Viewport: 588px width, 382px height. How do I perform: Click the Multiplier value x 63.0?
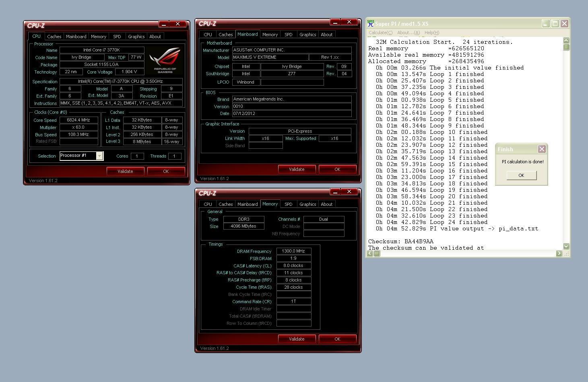[x=78, y=127]
